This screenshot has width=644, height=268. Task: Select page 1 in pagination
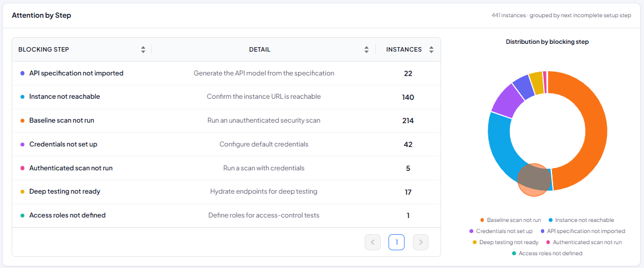click(396, 242)
